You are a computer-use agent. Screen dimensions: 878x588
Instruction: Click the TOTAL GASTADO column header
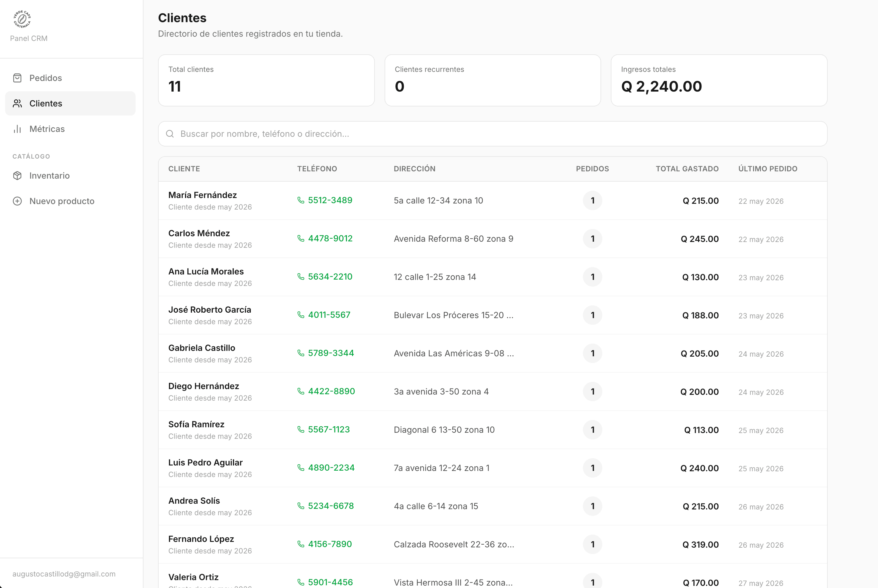(x=687, y=169)
